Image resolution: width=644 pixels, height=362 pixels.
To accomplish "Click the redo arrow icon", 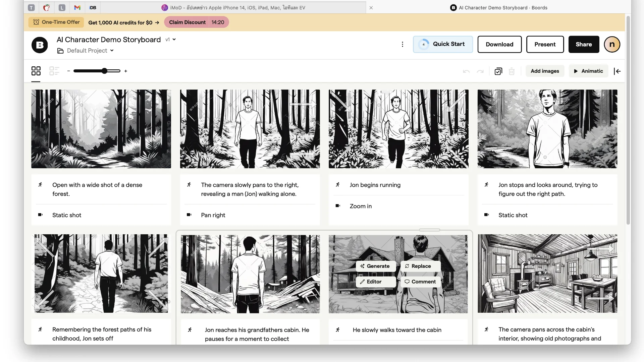I will click(x=480, y=71).
